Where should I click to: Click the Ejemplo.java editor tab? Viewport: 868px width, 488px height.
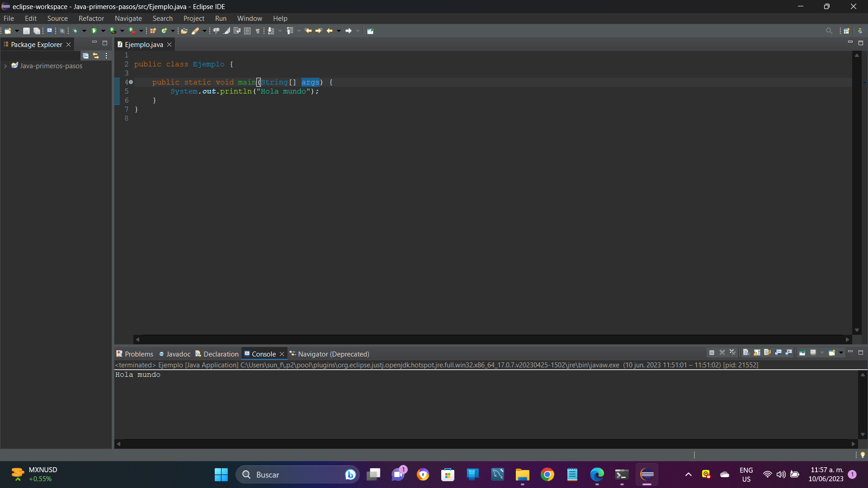(x=143, y=44)
